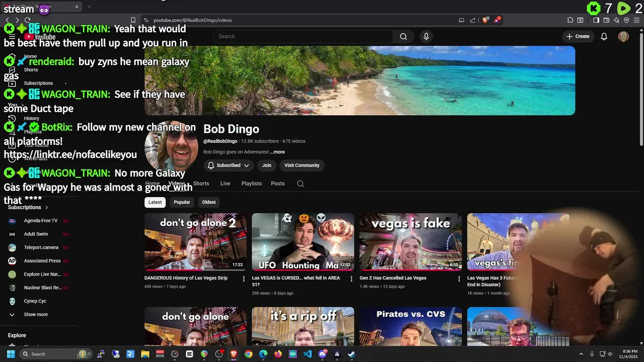Viewport: 644px width, 362px height.
Task: Click the install app icon in address bar
Action: coord(461,20)
